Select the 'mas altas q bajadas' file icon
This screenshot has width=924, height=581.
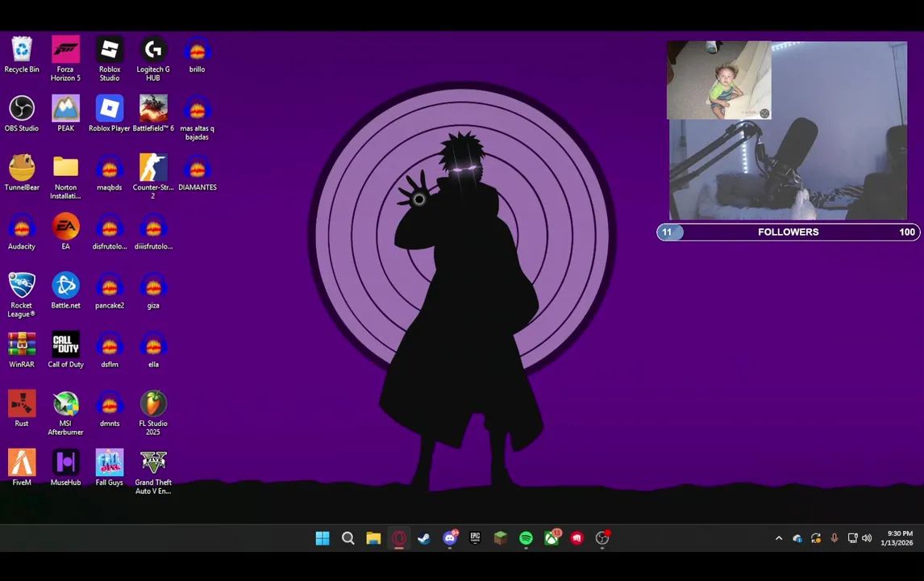pos(197,117)
